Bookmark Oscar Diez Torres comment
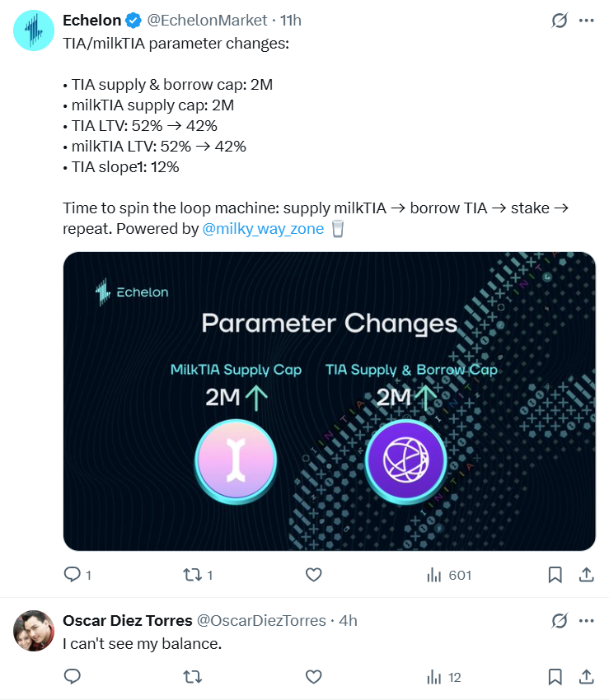 [x=555, y=677]
